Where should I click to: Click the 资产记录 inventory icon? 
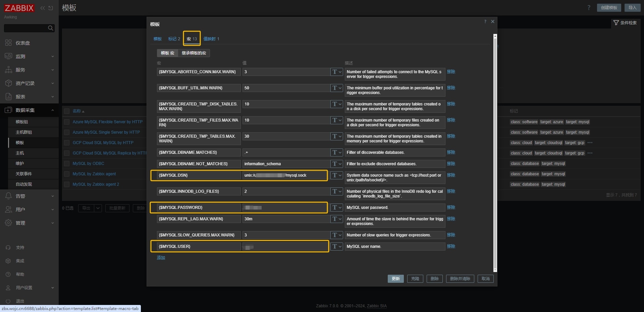pos(8,83)
